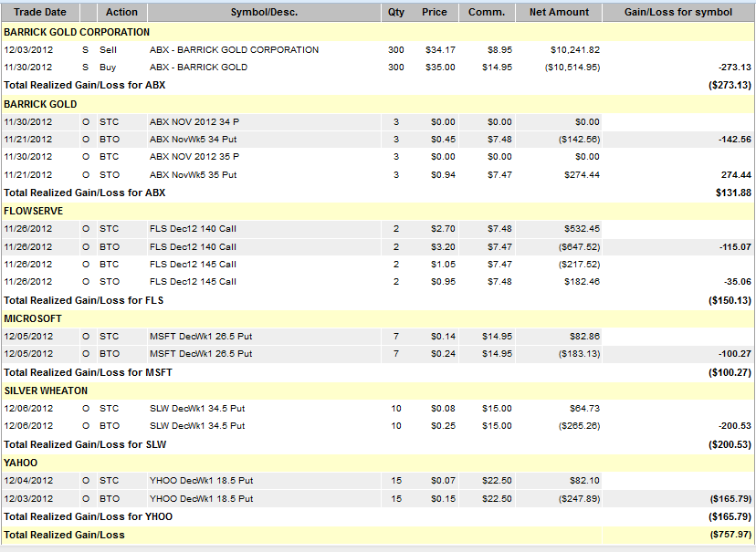Click the $82.10 net amount cell

(584, 481)
